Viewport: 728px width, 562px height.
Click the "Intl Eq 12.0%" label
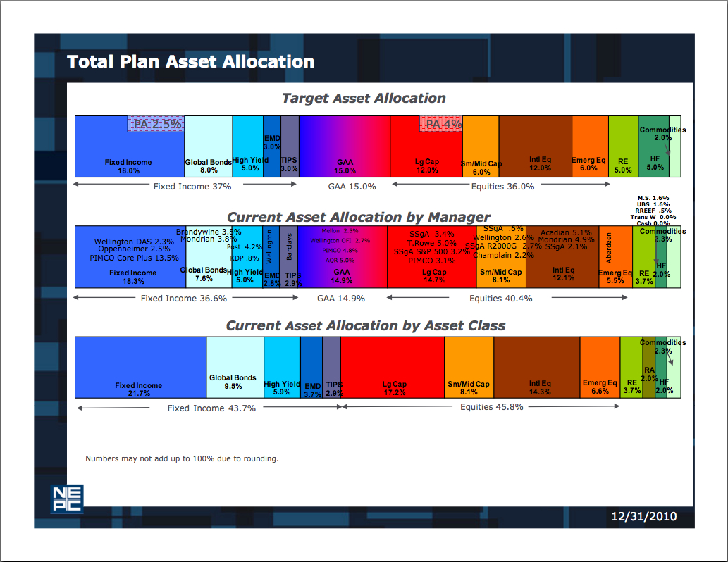(x=540, y=164)
